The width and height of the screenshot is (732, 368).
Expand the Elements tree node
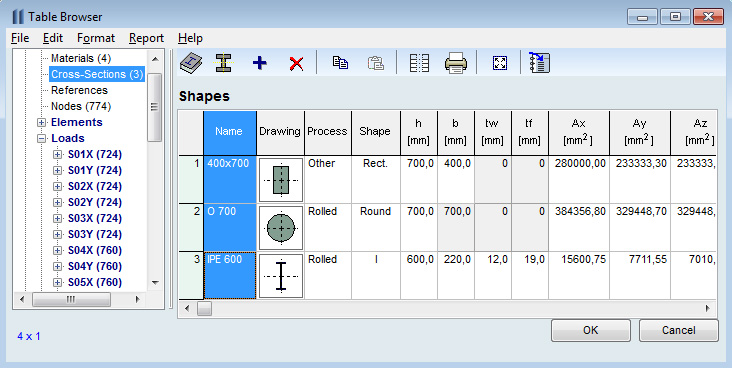[x=42, y=122]
